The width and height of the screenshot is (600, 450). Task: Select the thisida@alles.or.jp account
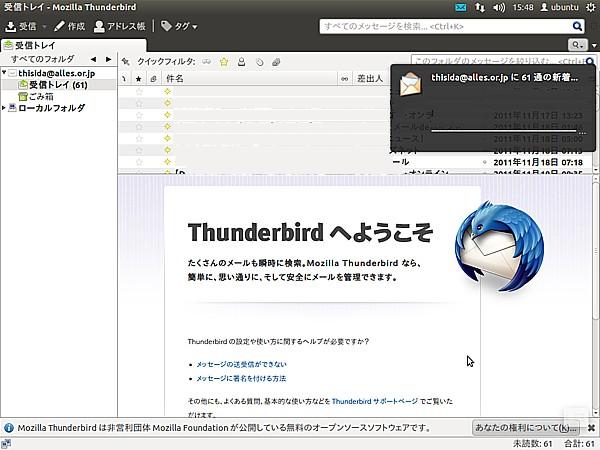(x=56, y=73)
